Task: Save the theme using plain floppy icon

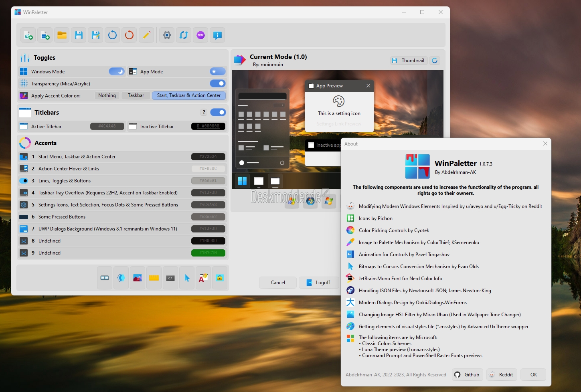Action: tap(79, 35)
